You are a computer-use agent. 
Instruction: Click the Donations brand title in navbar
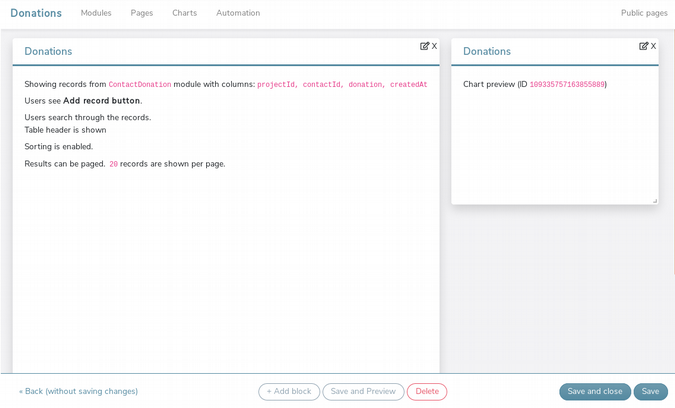tap(36, 13)
